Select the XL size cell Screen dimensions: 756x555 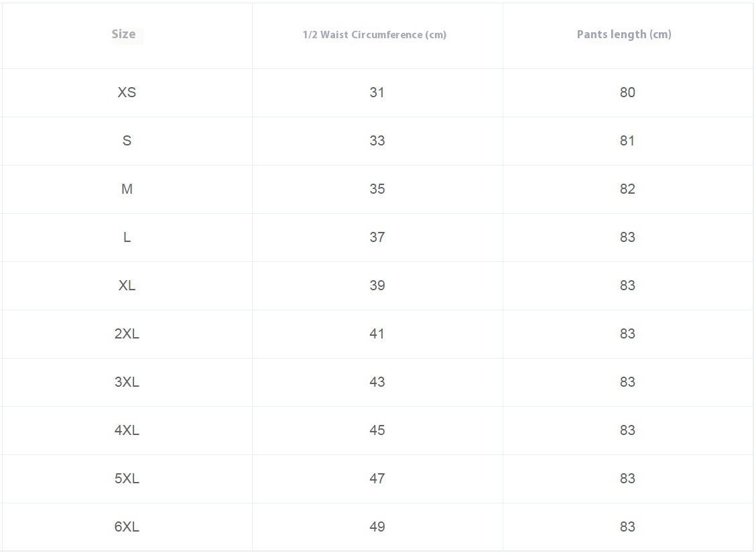click(x=127, y=286)
